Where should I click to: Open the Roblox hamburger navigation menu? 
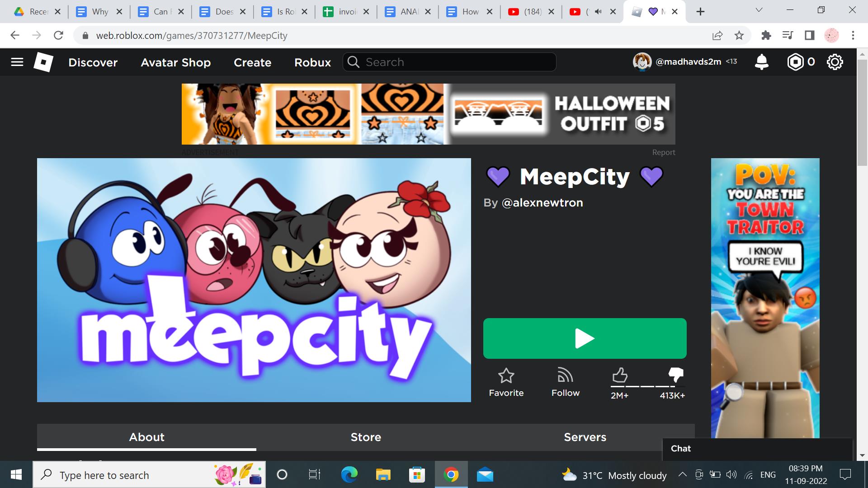[x=17, y=62]
